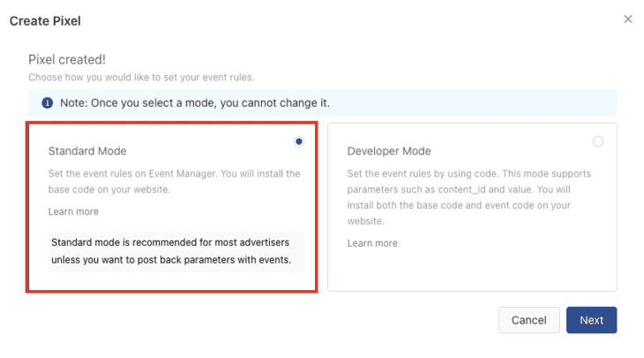Click the note text about changing mode
Screen dimensions: 644x358
coord(195,102)
